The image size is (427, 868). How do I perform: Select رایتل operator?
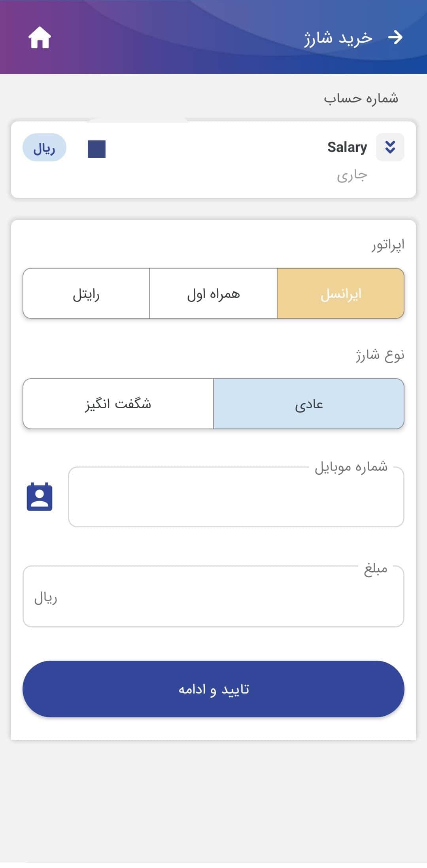(x=86, y=294)
